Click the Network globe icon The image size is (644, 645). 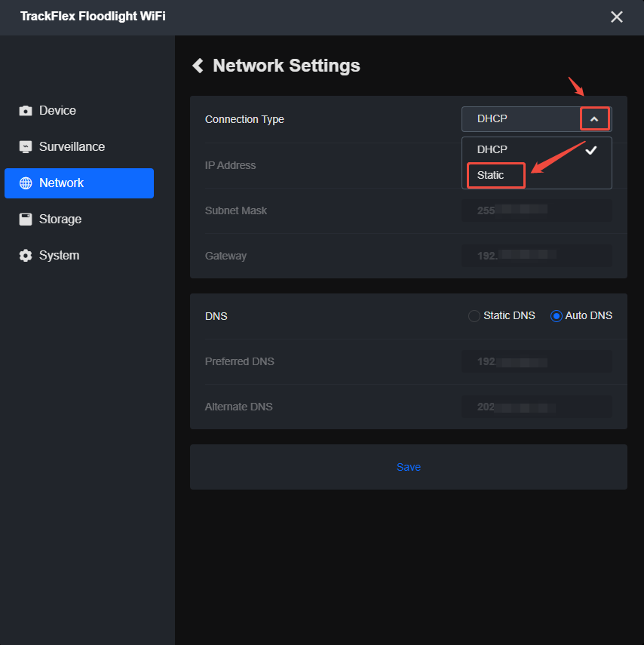click(x=26, y=183)
